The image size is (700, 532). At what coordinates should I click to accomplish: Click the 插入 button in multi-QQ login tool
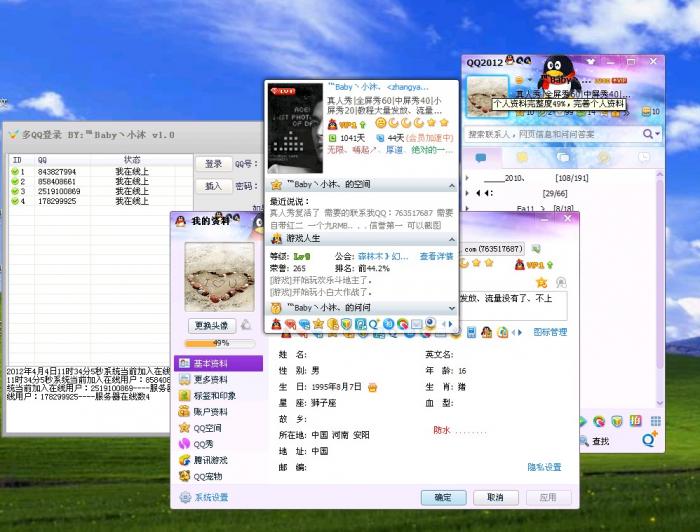213,186
